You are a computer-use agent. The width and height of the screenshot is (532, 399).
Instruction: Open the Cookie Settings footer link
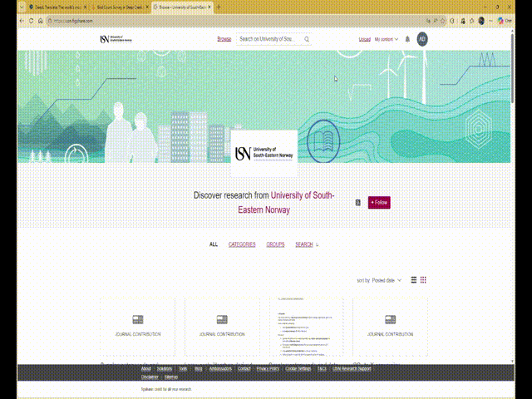click(x=298, y=369)
